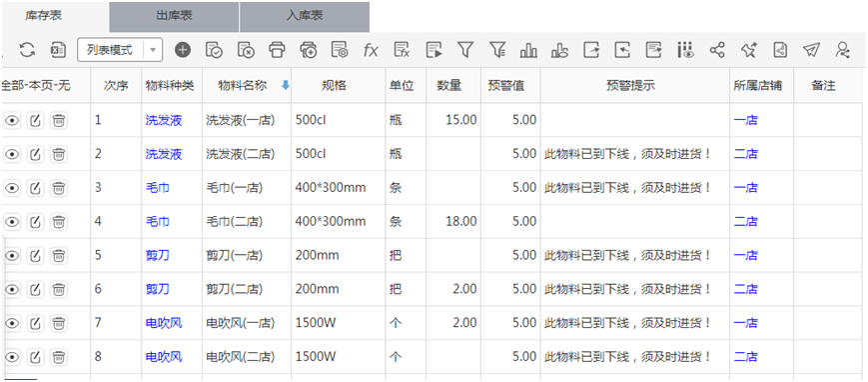The height and width of the screenshot is (382, 868).
Task: Delete row 5 剪刀(一店) with trash icon
Action: coord(59,256)
